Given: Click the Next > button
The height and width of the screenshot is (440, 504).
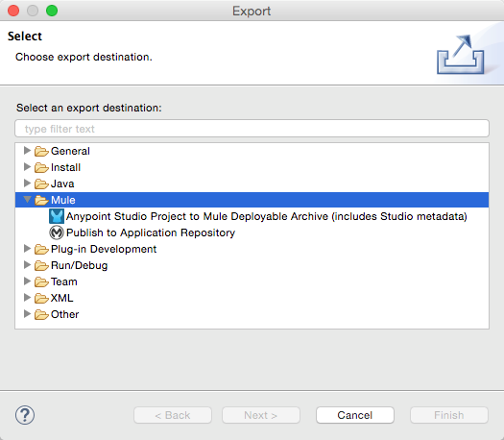Looking at the screenshot, I should [x=261, y=415].
